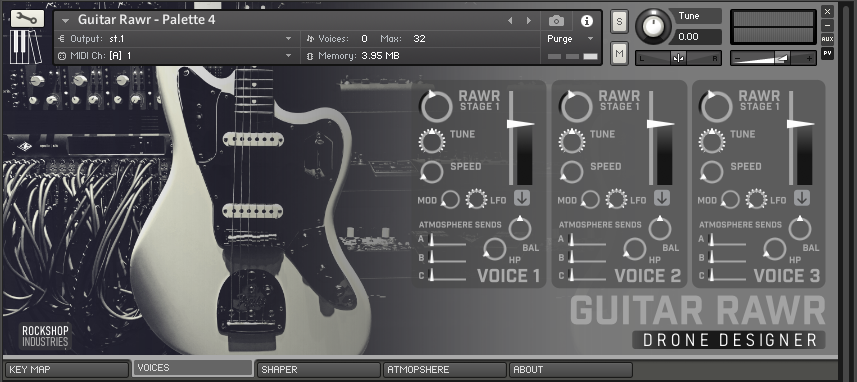Switch to the ATMOSPHERE tab
The width and height of the screenshot is (857, 382).
click(444, 369)
